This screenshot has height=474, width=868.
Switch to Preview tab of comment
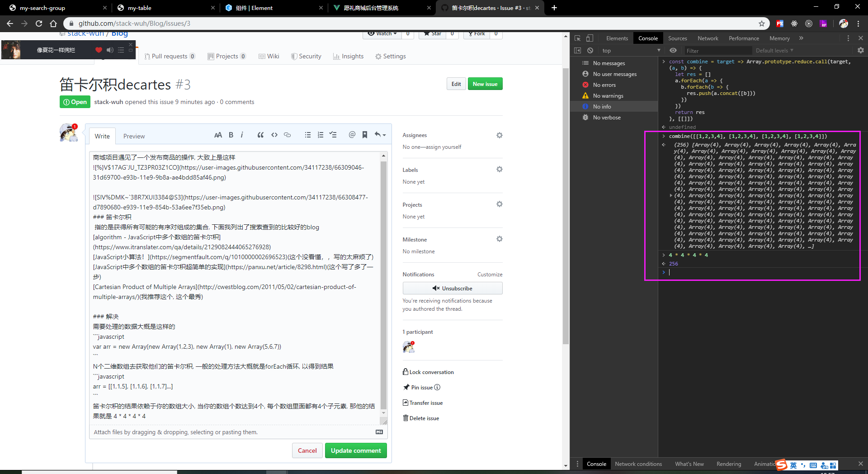click(x=134, y=136)
